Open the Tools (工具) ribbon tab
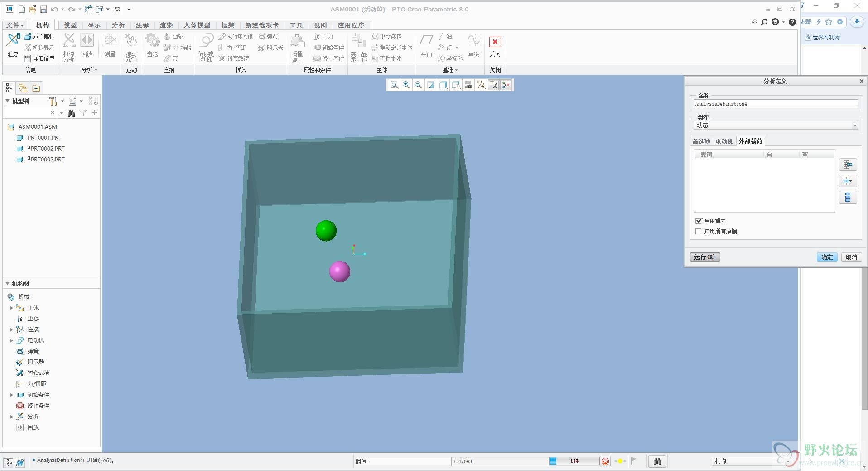The width and height of the screenshot is (868, 471). click(x=296, y=25)
